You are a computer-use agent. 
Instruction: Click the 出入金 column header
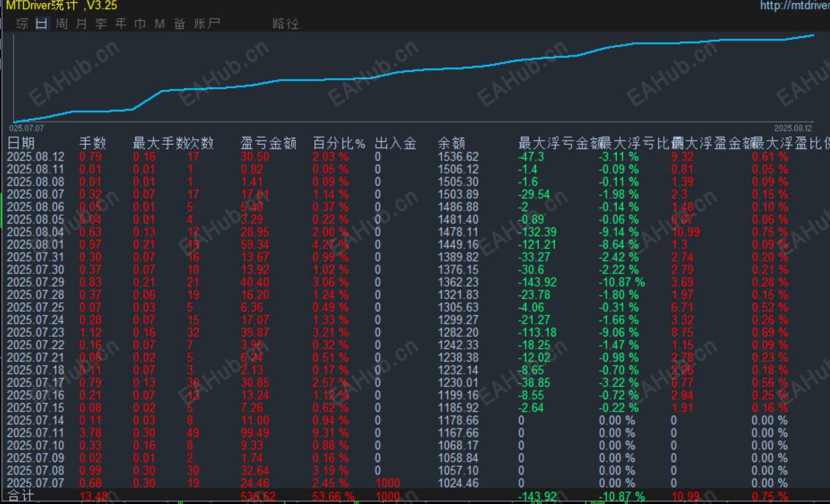tap(395, 143)
